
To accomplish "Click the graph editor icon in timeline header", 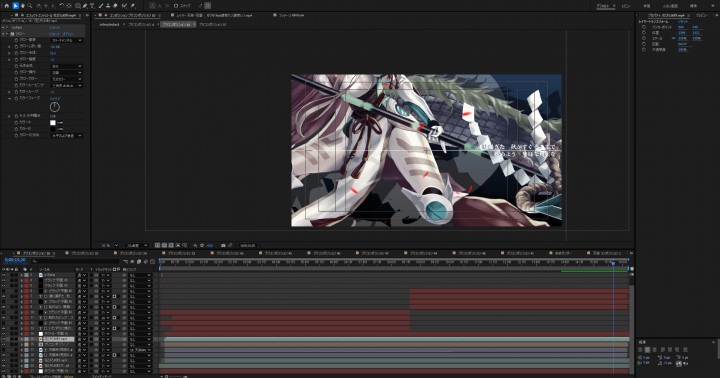I will [x=152, y=261].
